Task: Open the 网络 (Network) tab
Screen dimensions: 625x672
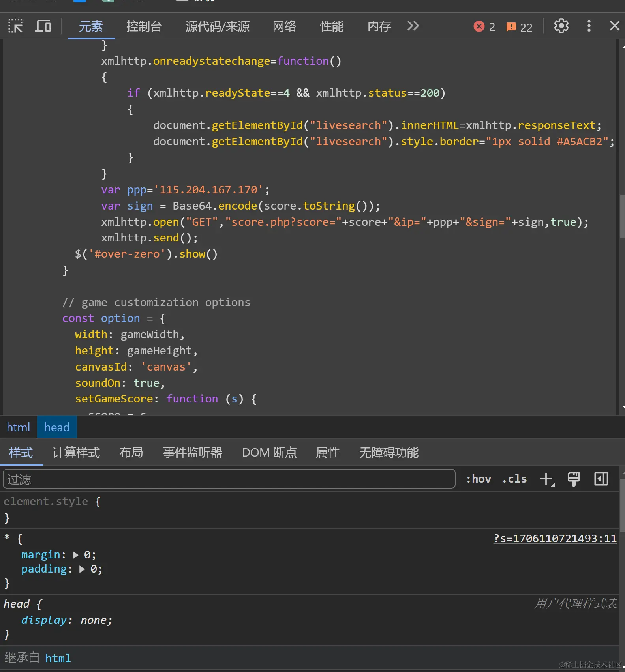Action: pos(284,26)
